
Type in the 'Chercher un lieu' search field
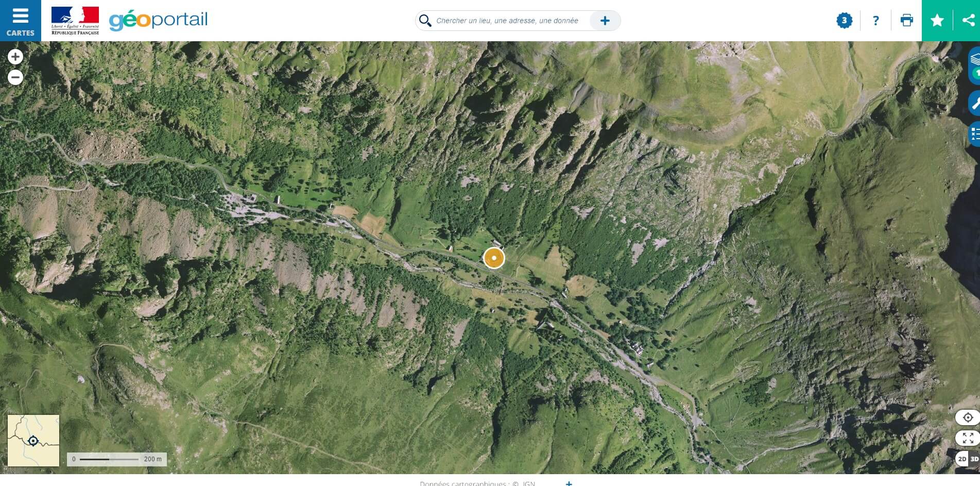[x=507, y=21]
